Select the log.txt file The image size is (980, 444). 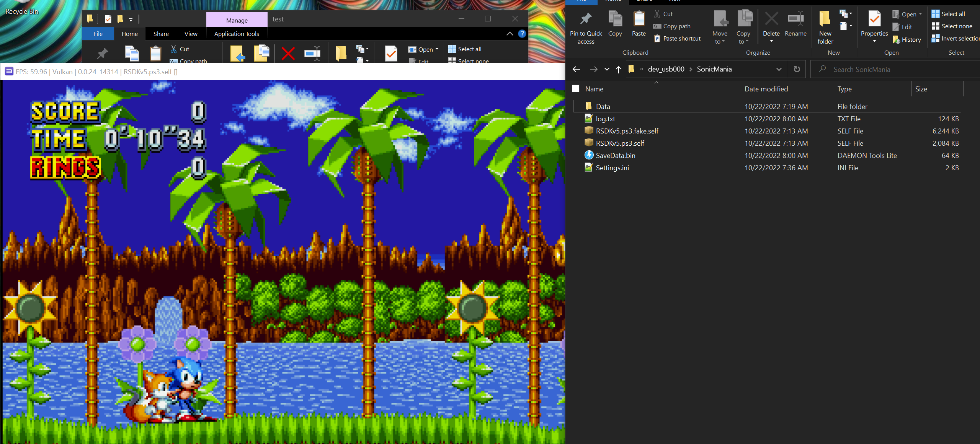(767, 119)
